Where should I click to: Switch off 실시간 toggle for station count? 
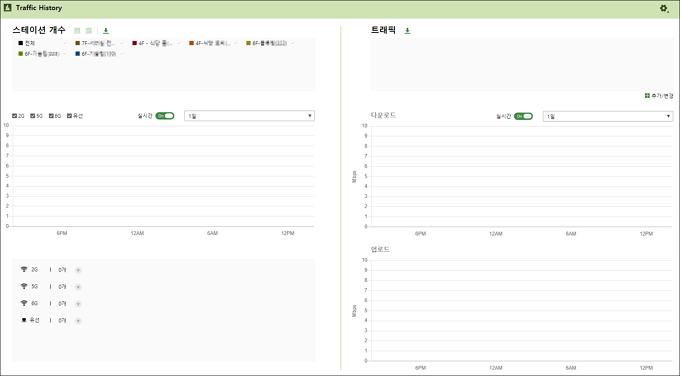click(x=165, y=116)
